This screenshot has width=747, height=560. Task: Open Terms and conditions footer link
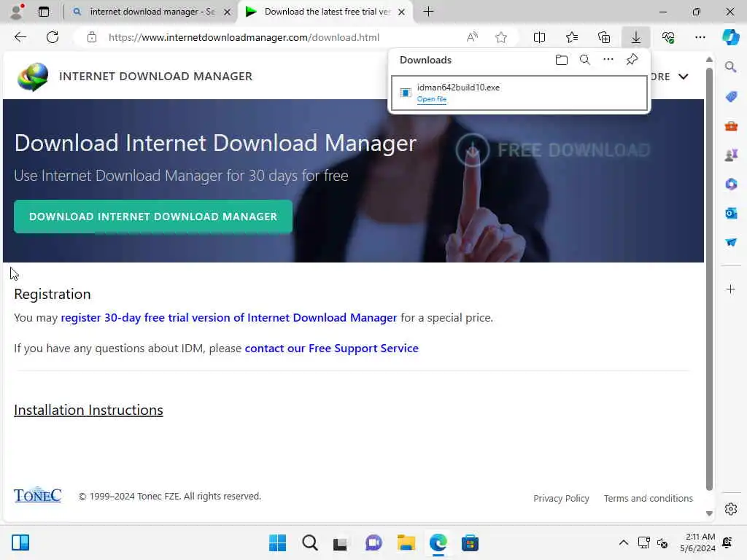649,498
